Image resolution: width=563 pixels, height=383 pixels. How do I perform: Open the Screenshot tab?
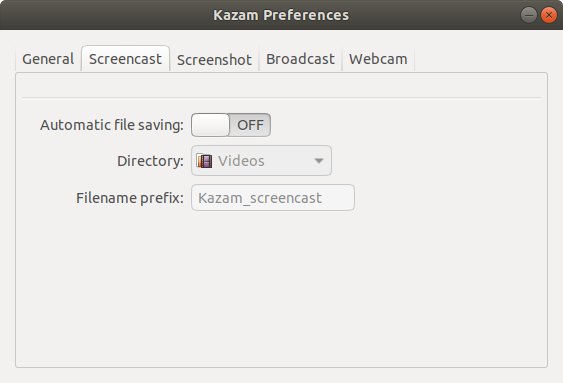click(x=214, y=60)
